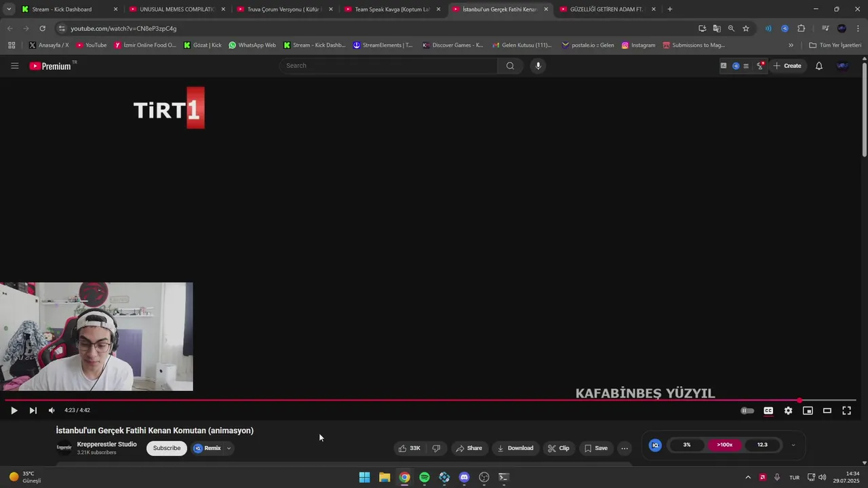Enter fullscreen mode
The image size is (868, 488).
847,410
